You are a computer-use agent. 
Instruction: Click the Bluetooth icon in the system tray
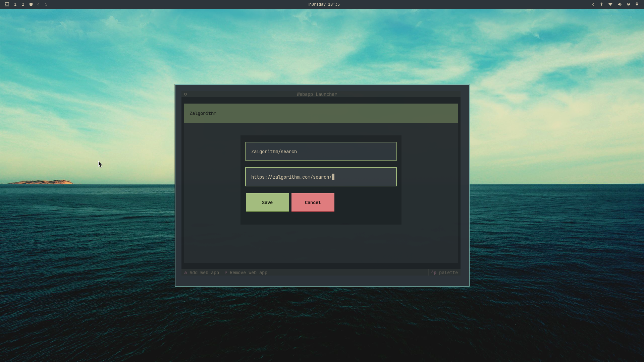602,4
